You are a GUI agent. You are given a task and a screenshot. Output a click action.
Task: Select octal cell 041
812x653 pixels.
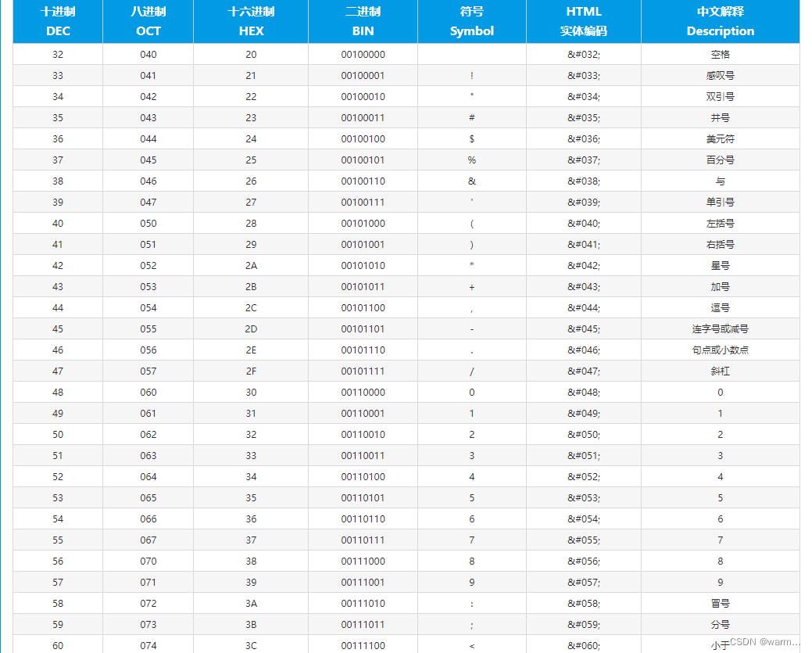coord(148,76)
